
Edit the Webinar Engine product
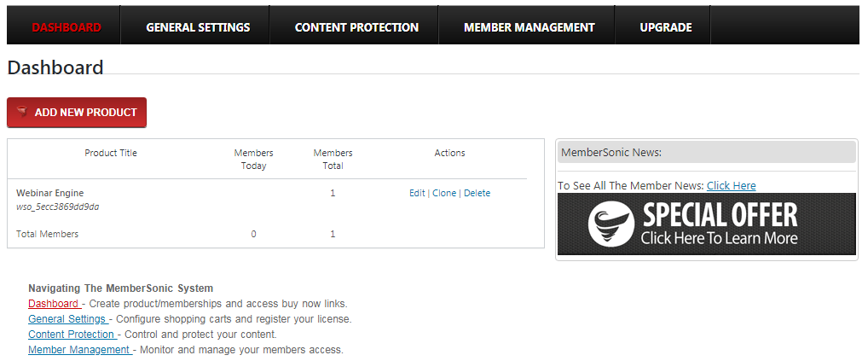tap(417, 193)
